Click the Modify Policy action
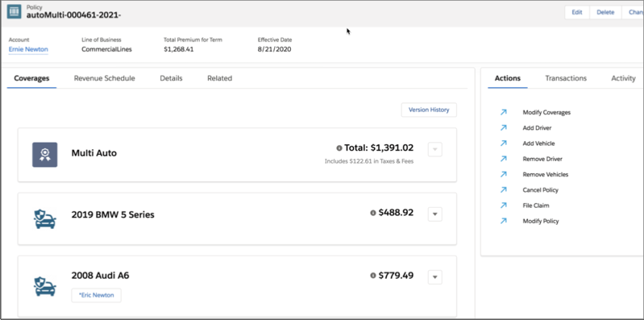This screenshot has height=320, width=644. [541, 221]
